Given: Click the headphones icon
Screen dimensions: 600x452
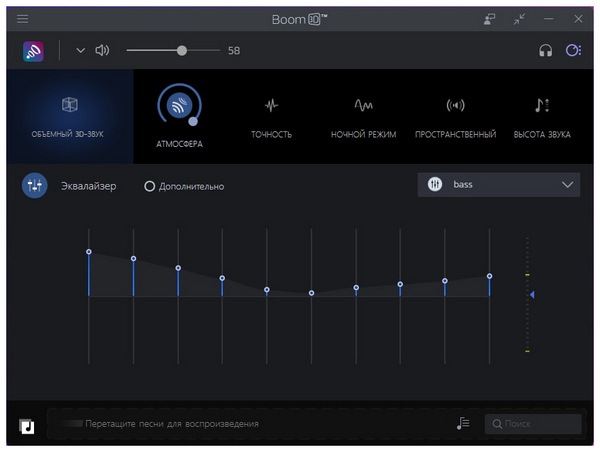Looking at the screenshot, I should pos(545,51).
